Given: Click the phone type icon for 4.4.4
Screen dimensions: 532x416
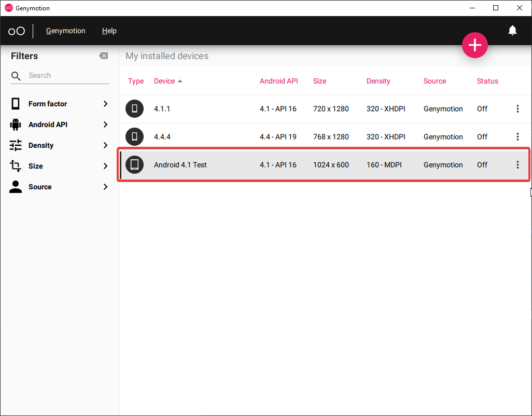Looking at the screenshot, I should 135,136.
